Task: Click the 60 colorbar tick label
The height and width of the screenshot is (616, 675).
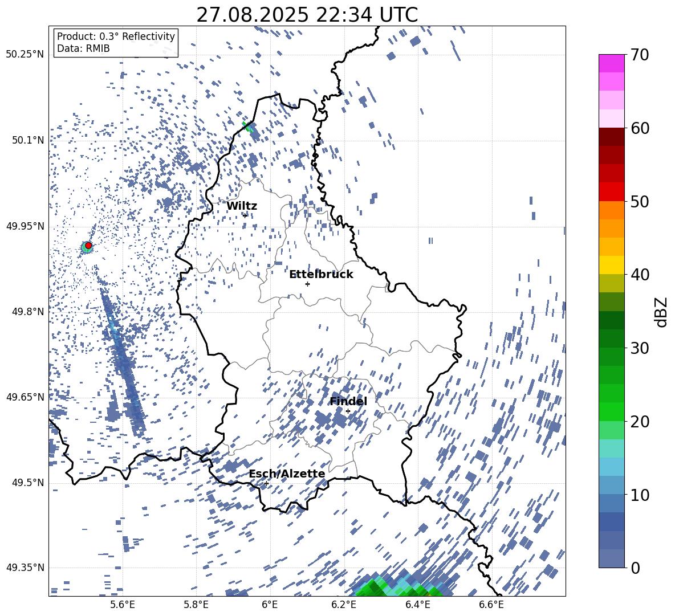Action: tap(639, 128)
